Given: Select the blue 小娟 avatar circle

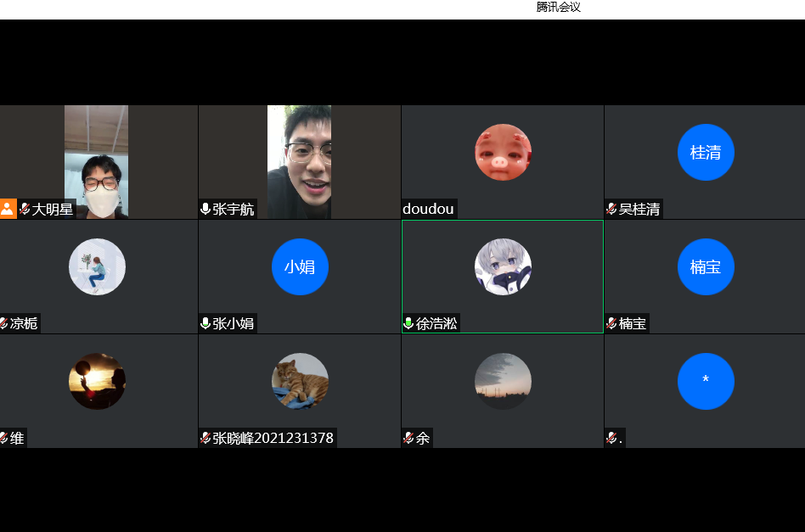Looking at the screenshot, I should click(x=300, y=267).
